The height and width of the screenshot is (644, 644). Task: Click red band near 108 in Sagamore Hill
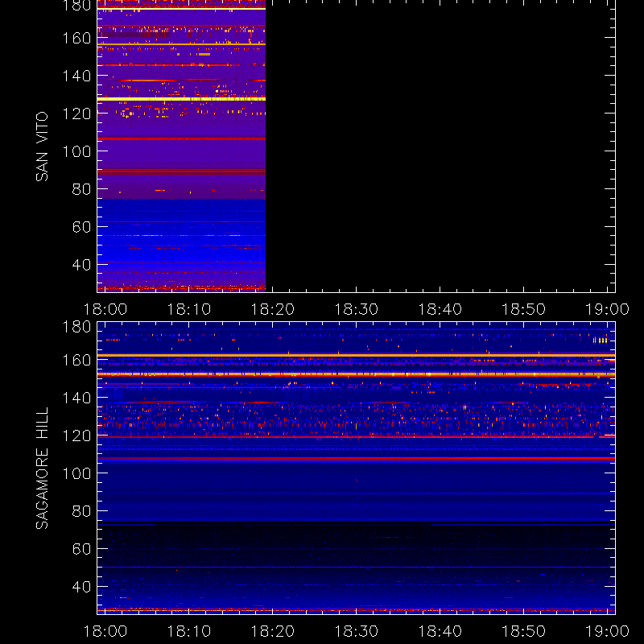click(356, 458)
